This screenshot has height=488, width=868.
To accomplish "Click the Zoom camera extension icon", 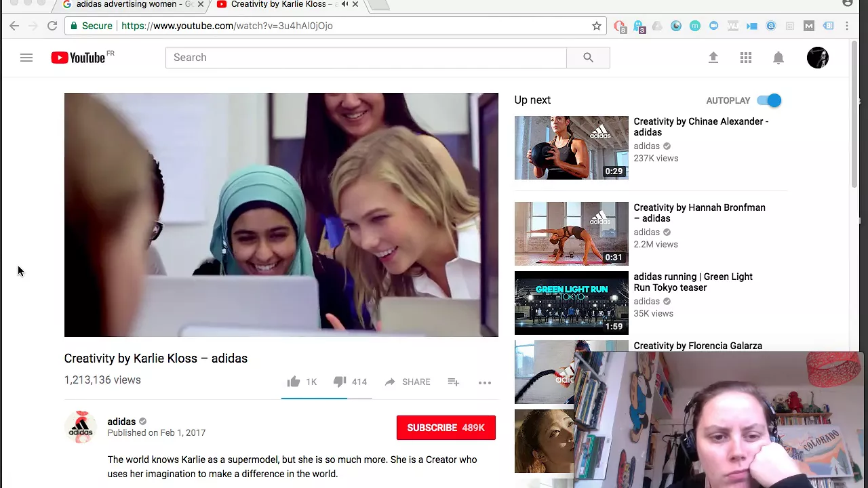I will [714, 26].
